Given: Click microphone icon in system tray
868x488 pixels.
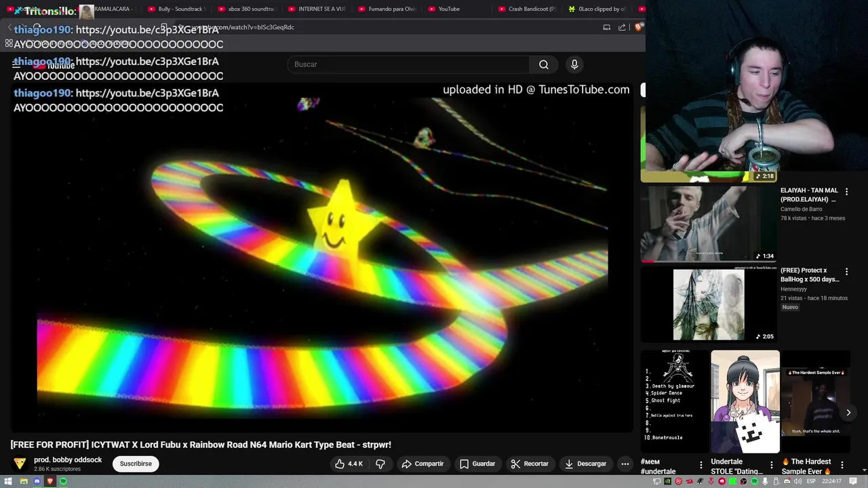Looking at the screenshot, I should [766, 481].
